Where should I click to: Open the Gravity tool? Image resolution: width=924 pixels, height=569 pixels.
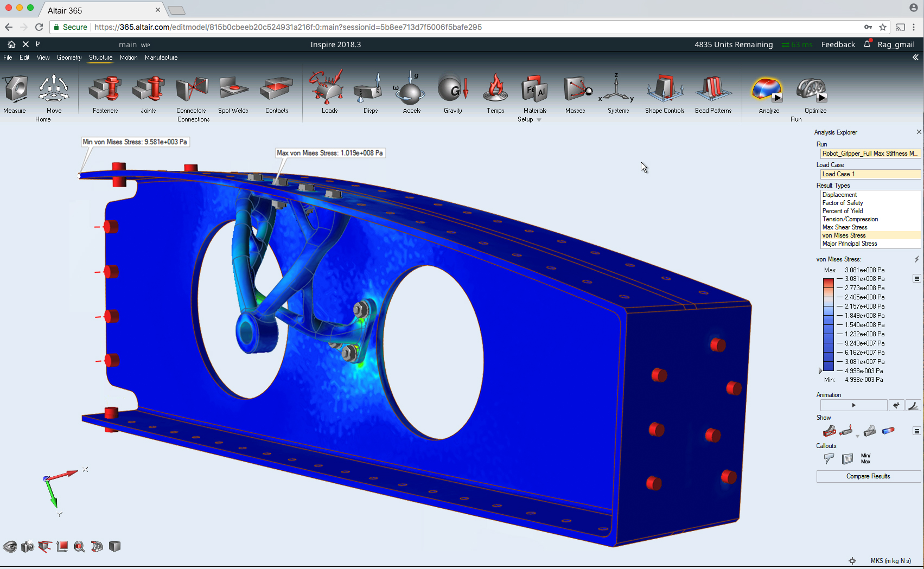tap(453, 92)
